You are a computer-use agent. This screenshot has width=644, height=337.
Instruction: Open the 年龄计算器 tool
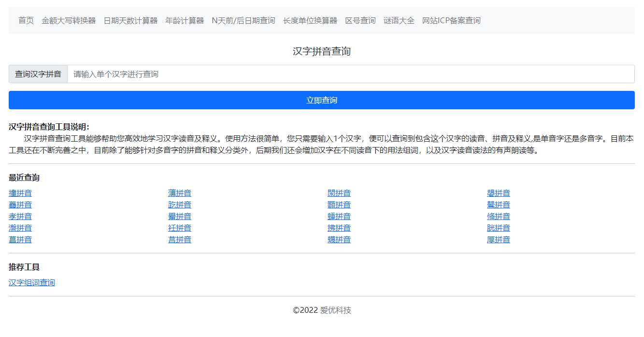tap(185, 20)
